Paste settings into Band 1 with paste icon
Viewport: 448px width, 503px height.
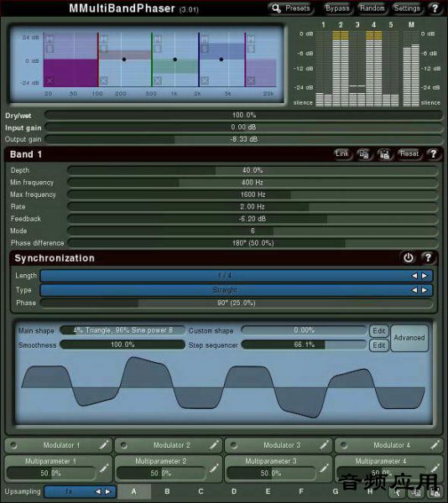click(x=384, y=154)
